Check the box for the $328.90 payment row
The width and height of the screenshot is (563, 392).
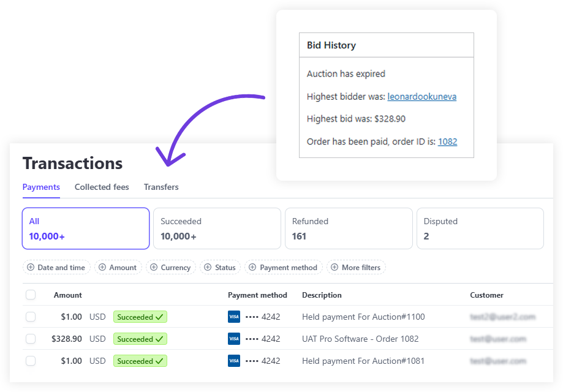[31, 339]
